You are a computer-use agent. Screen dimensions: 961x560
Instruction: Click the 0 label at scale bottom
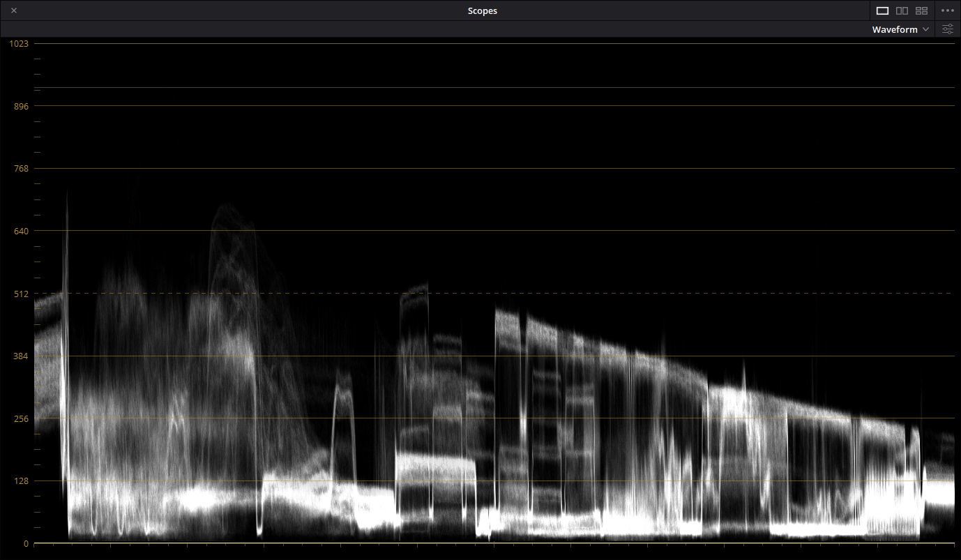[x=26, y=543]
